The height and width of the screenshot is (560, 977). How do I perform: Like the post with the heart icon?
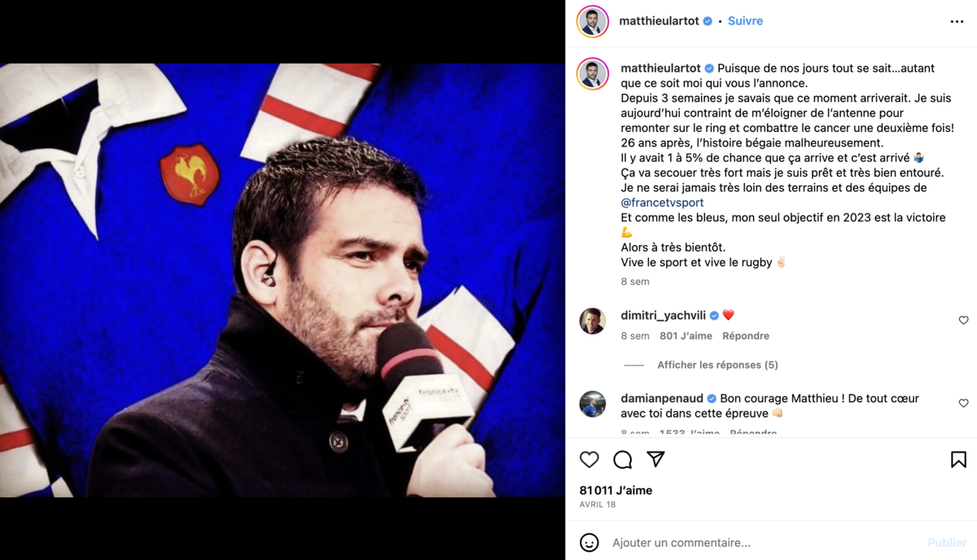pos(589,460)
